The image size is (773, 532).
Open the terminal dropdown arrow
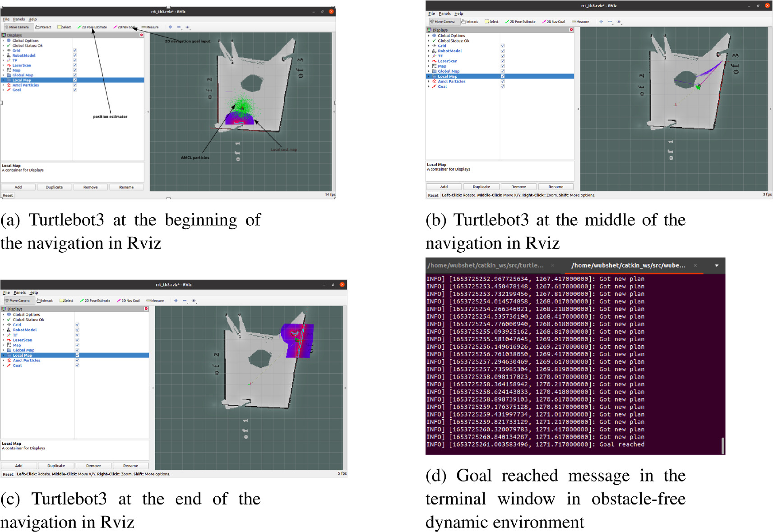[x=716, y=265]
